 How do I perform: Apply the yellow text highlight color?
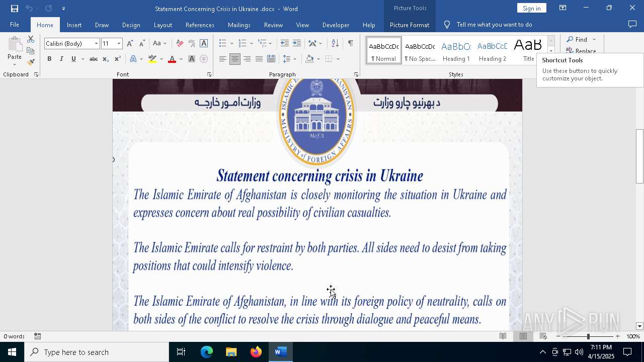(x=152, y=59)
